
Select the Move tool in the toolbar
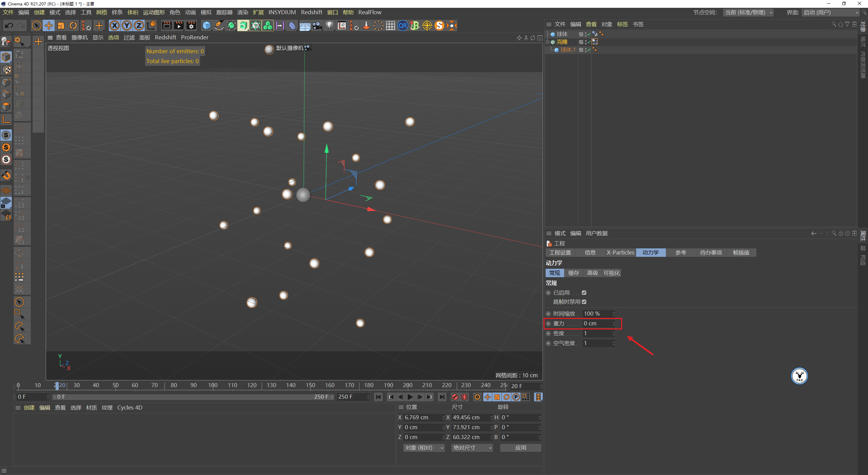[x=49, y=25]
